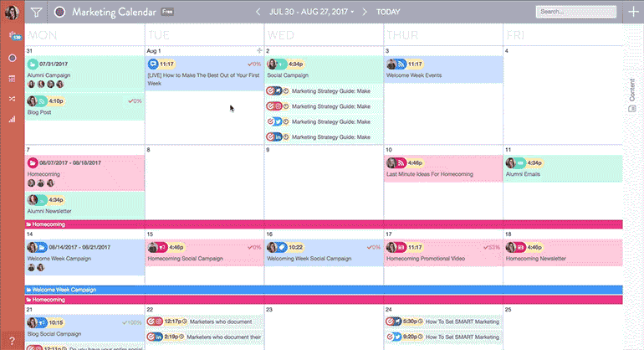The image size is (644, 350).
Task: Open the Welcome Week Campaign banner bar
Action: tap(324, 290)
